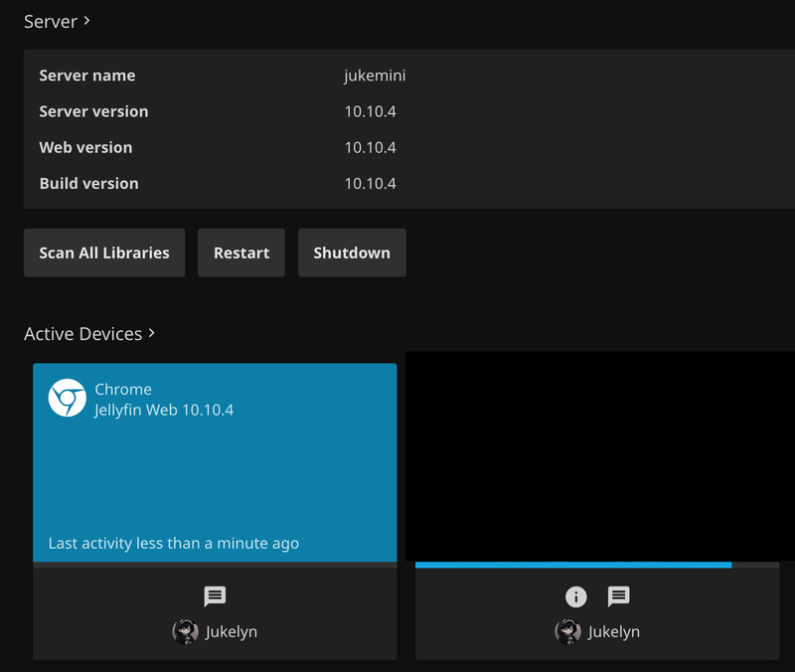Click the Jukelyn username under Chrome card
The width and height of the screenshot is (795, 672).
232,632
